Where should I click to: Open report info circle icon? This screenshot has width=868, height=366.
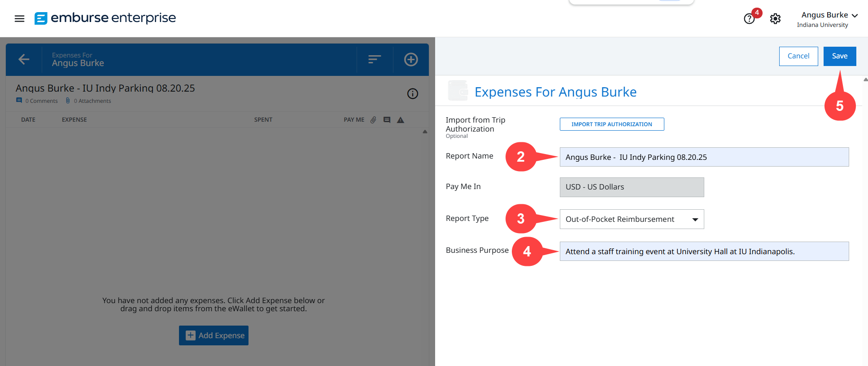coord(412,93)
